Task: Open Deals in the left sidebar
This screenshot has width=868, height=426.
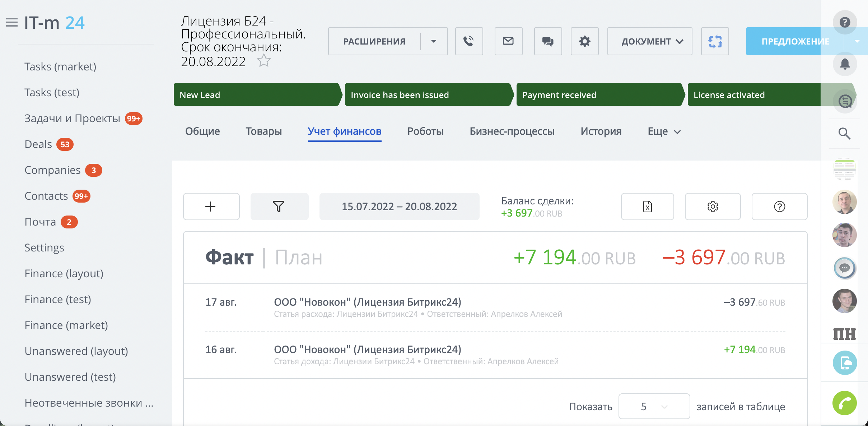Action: [x=38, y=144]
